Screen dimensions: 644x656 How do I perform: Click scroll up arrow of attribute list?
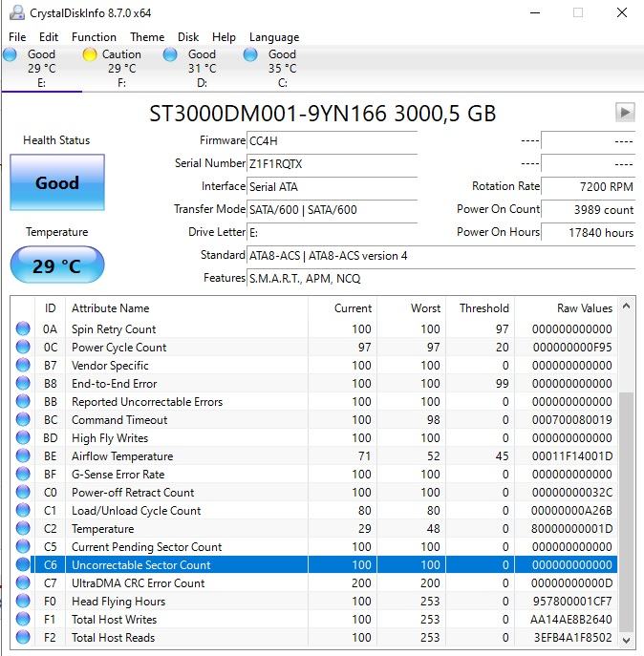[x=626, y=307]
